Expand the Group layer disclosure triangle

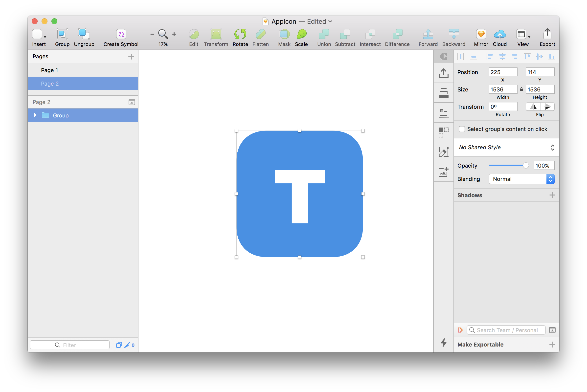coord(35,115)
